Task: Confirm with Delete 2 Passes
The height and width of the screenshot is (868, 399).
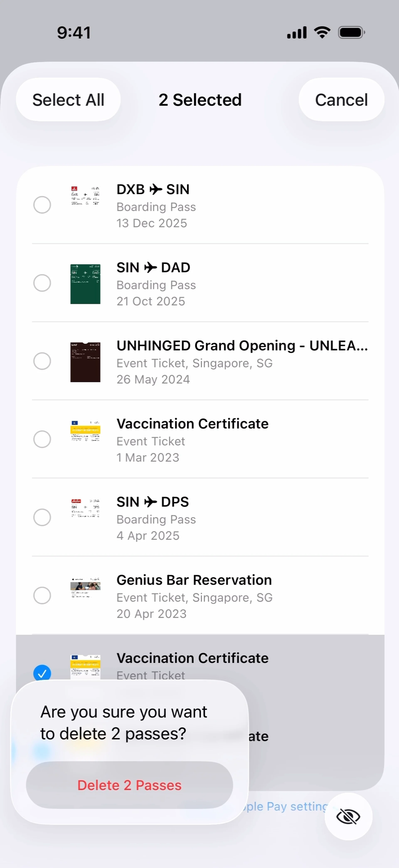Action: point(129,785)
